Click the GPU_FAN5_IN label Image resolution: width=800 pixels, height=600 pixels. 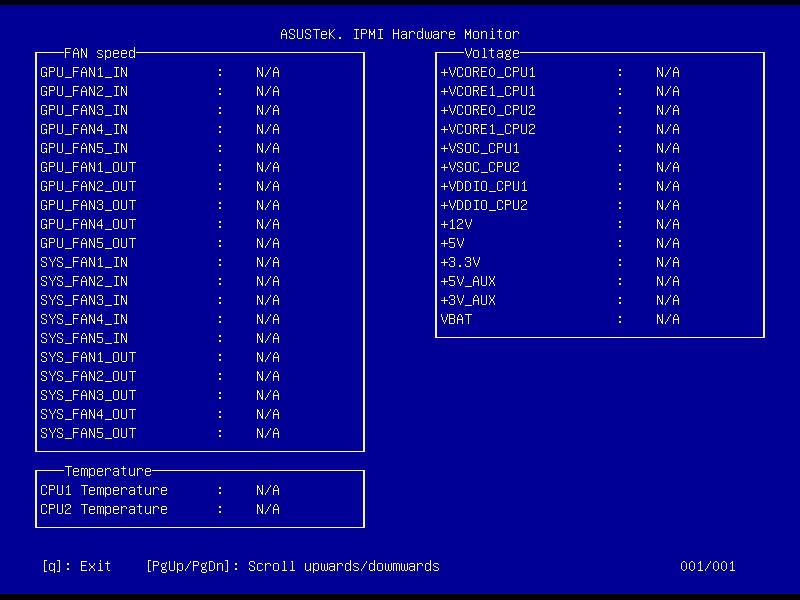click(x=84, y=148)
